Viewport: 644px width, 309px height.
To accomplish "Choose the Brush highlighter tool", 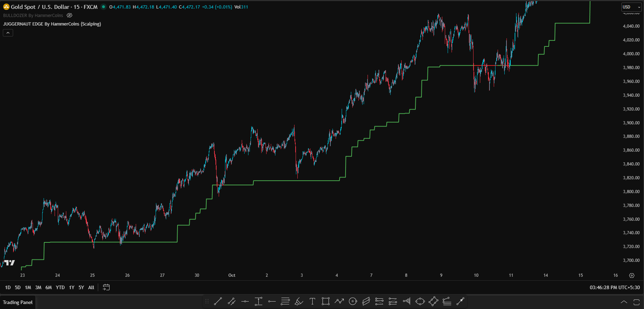I will (x=299, y=302).
